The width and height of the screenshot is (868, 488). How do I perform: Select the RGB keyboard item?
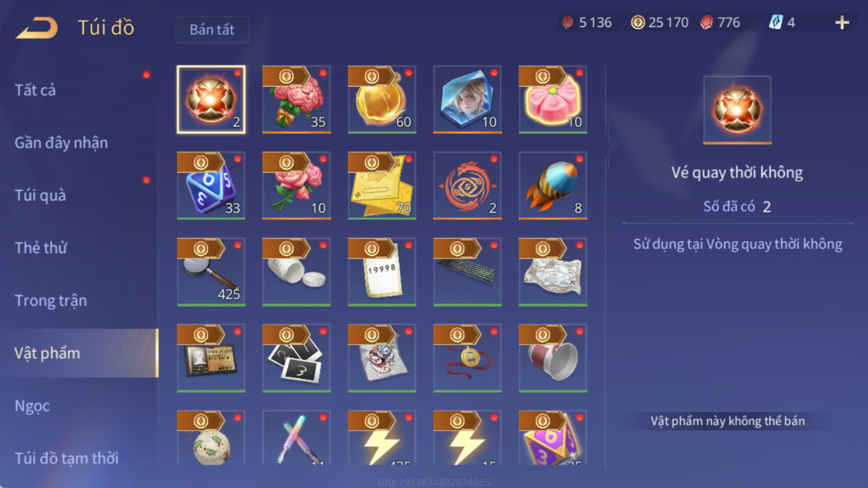pyautogui.click(x=467, y=272)
